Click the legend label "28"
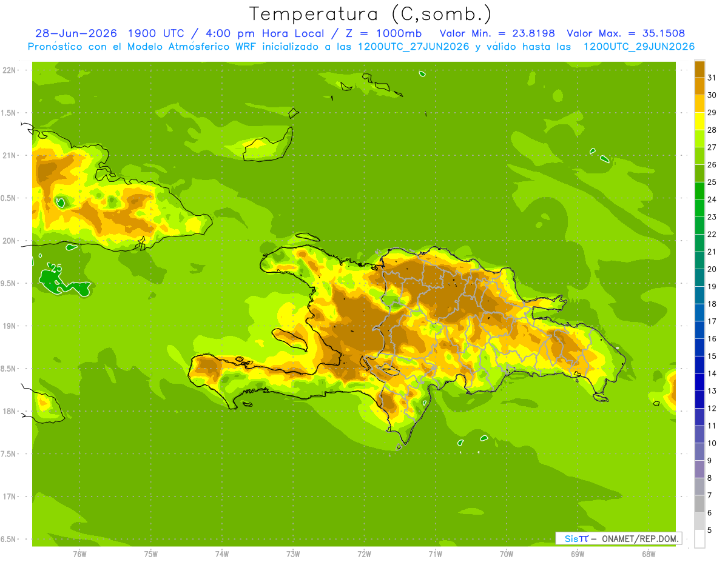Viewport: 728px width, 562px height. (712, 130)
